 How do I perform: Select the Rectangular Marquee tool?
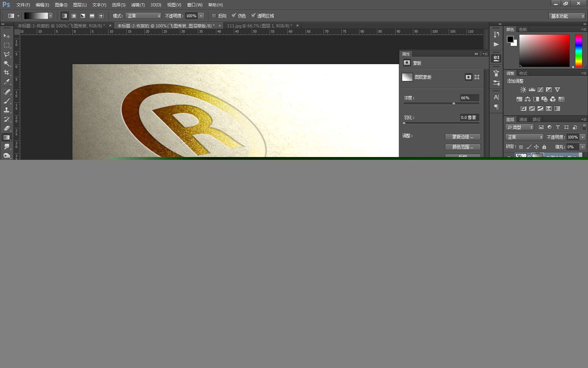click(x=7, y=45)
